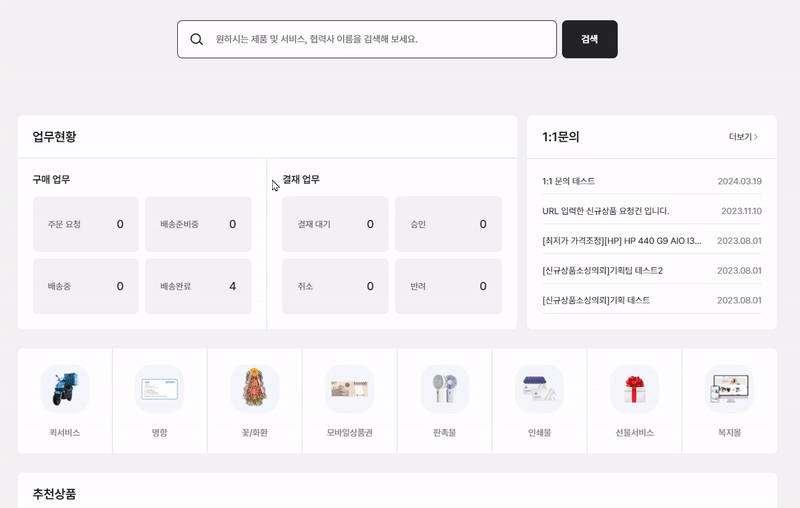Open the 퀵서비스 delivery scooter icon
800x508 pixels.
point(65,389)
